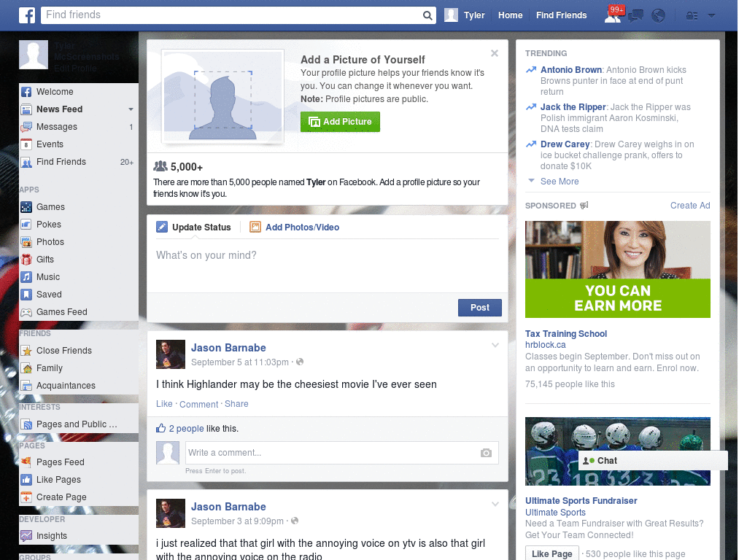
Task: Click the Games app icon
Action: (26, 207)
